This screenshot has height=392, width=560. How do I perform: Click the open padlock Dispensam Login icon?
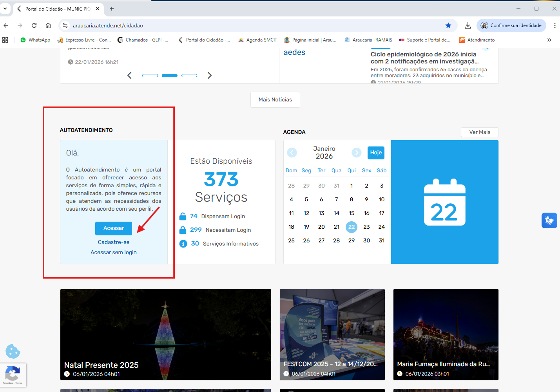coord(183,216)
